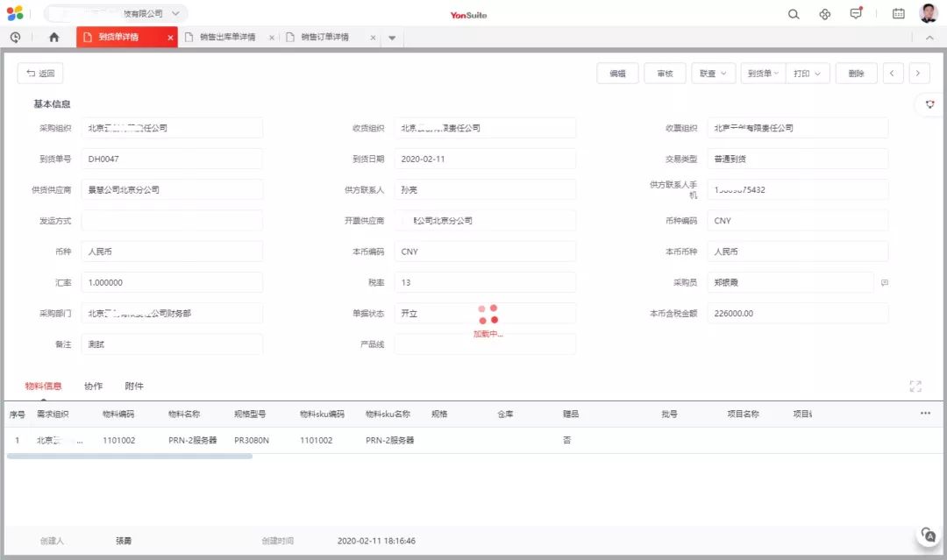Click the 物料编码 column header
Screen dimensions: 947x560
click(x=118, y=414)
